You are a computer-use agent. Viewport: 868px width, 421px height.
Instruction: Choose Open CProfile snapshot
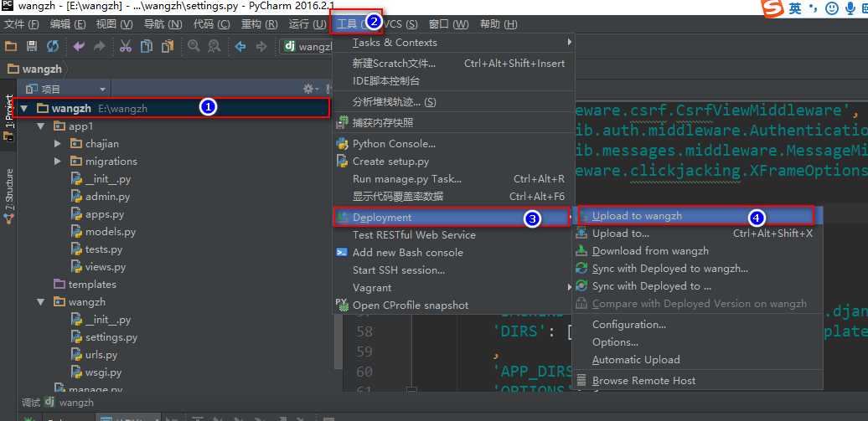click(454, 305)
